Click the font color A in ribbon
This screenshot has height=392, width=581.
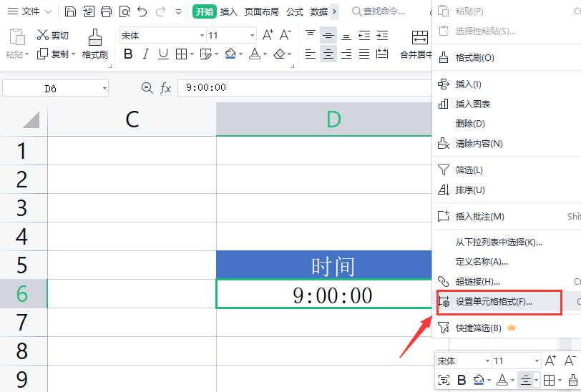click(255, 54)
